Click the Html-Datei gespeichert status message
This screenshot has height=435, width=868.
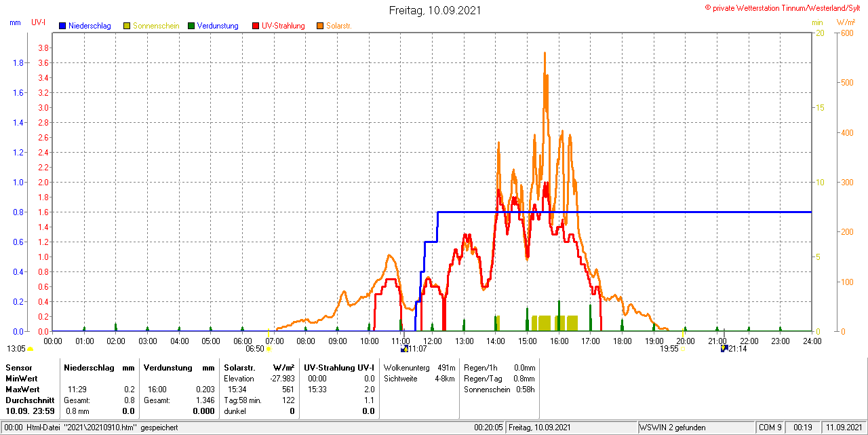(92, 428)
